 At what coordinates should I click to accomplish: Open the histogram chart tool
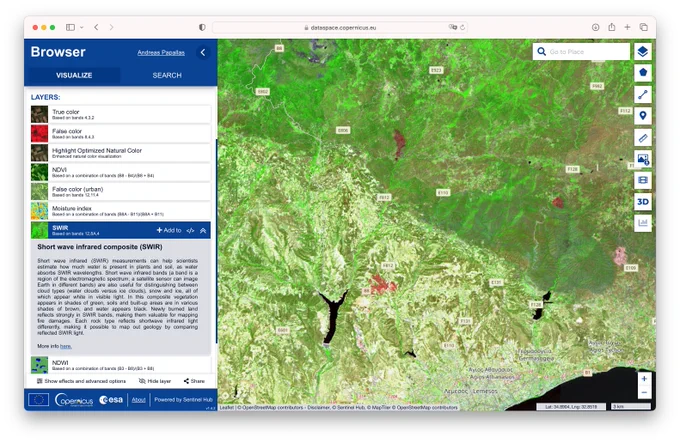coord(643,223)
